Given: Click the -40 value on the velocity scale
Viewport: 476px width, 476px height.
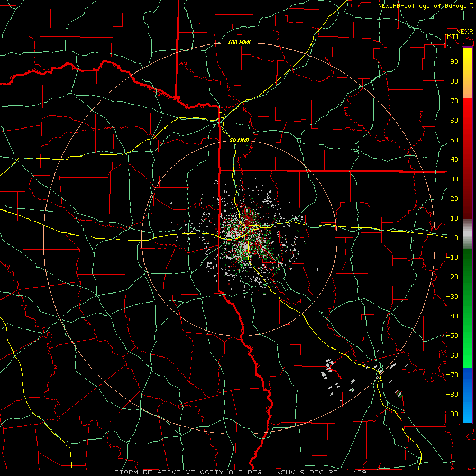Looking at the screenshot, I should point(452,316).
